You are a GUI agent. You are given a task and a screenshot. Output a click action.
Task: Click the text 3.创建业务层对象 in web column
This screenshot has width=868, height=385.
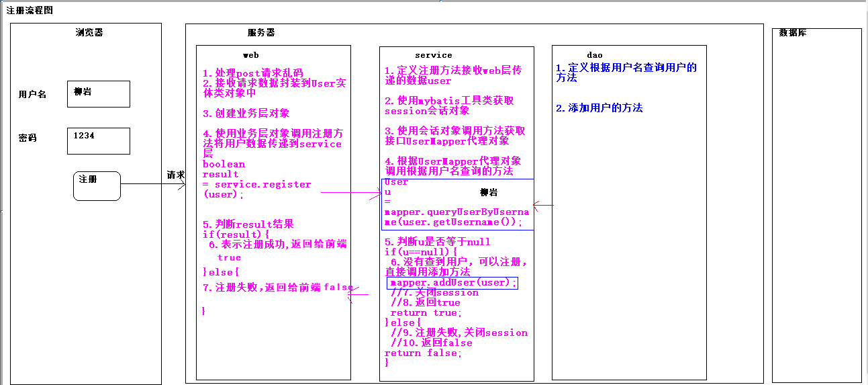pos(246,113)
